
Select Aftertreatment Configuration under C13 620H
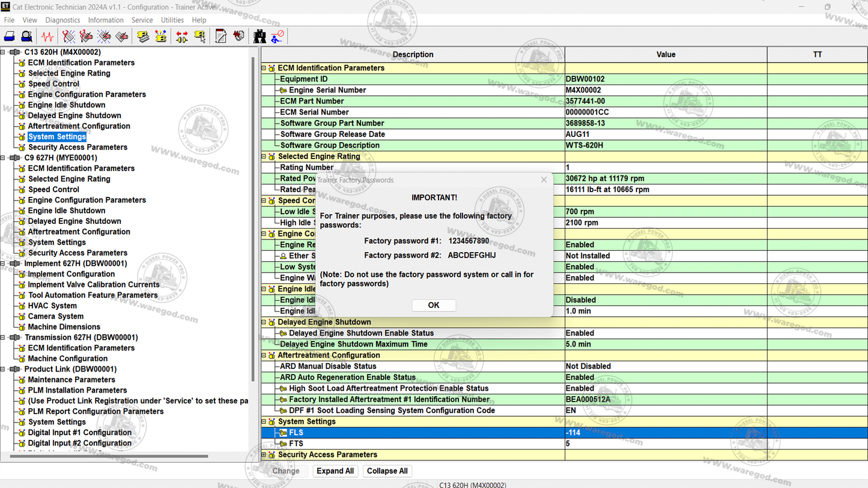tap(79, 127)
